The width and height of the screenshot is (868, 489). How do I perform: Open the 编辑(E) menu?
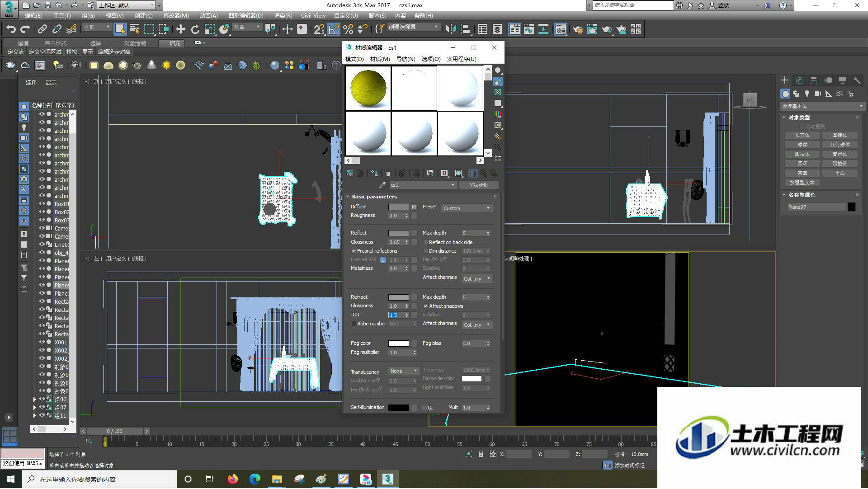pyautogui.click(x=33, y=16)
